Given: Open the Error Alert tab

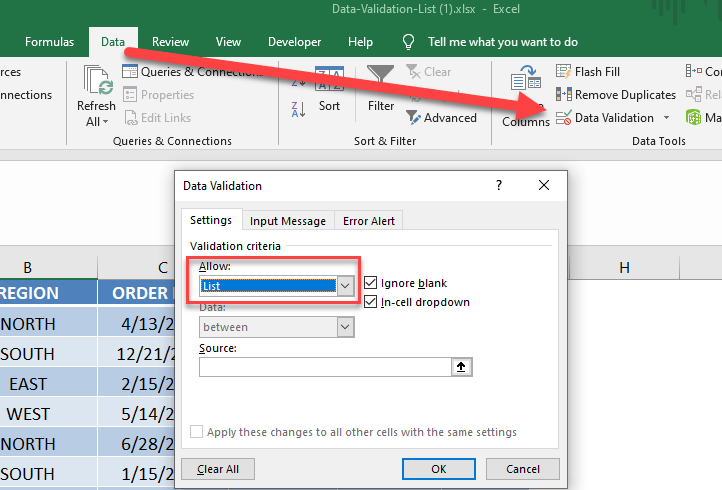Looking at the screenshot, I should pyautogui.click(x=369, y=221).
